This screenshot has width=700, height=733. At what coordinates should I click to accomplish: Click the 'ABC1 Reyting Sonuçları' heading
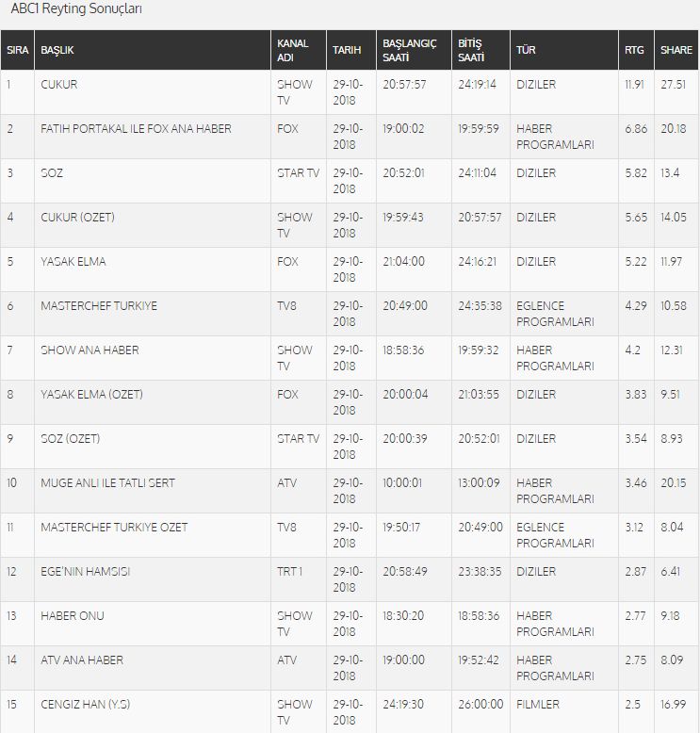76,8
